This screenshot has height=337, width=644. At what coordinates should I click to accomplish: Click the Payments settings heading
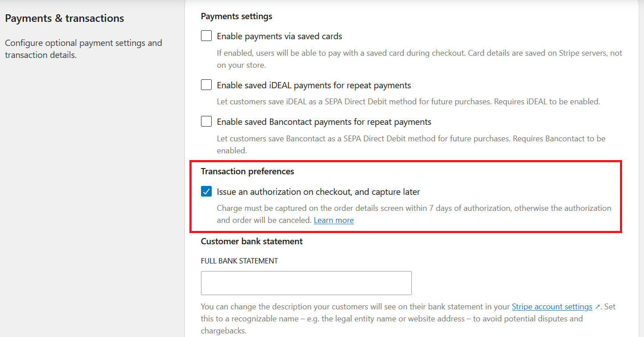(236, 16)
